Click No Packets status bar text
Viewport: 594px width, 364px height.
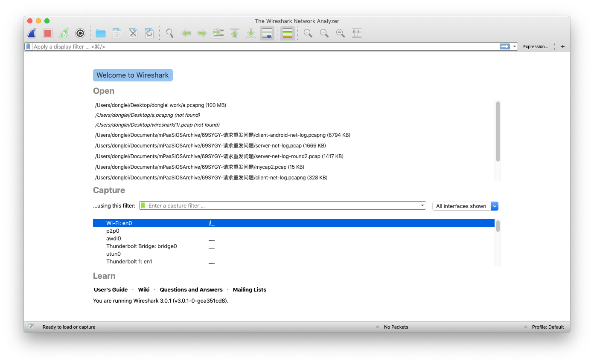click(396, 327)
